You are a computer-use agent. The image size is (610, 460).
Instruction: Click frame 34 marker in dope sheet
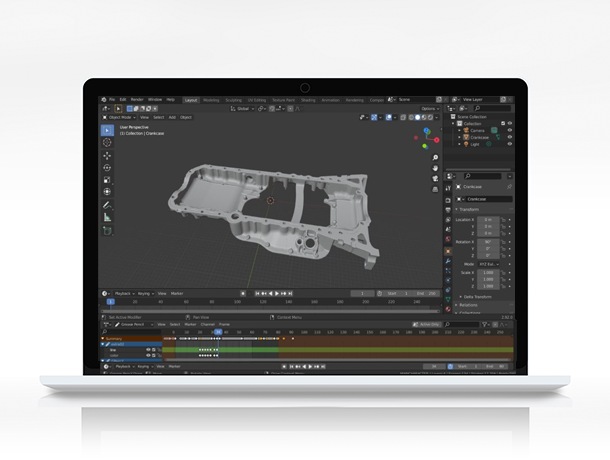[x=218, y=332]
